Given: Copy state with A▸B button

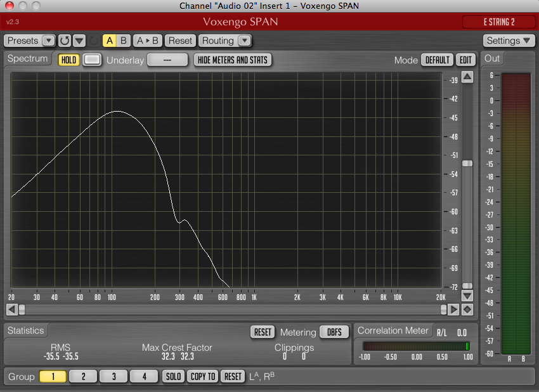Looking at the screenshot, I should coord(148,41).
